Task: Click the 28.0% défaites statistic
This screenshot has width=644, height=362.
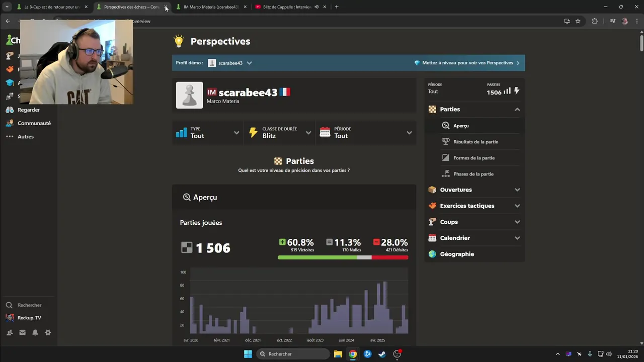Action: pyautogui.click(x=390, y=245)
